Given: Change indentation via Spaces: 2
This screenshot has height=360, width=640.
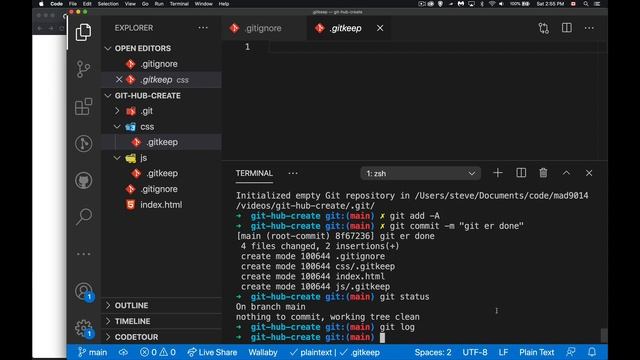Looking at the screenshot, I should point(433,352).
